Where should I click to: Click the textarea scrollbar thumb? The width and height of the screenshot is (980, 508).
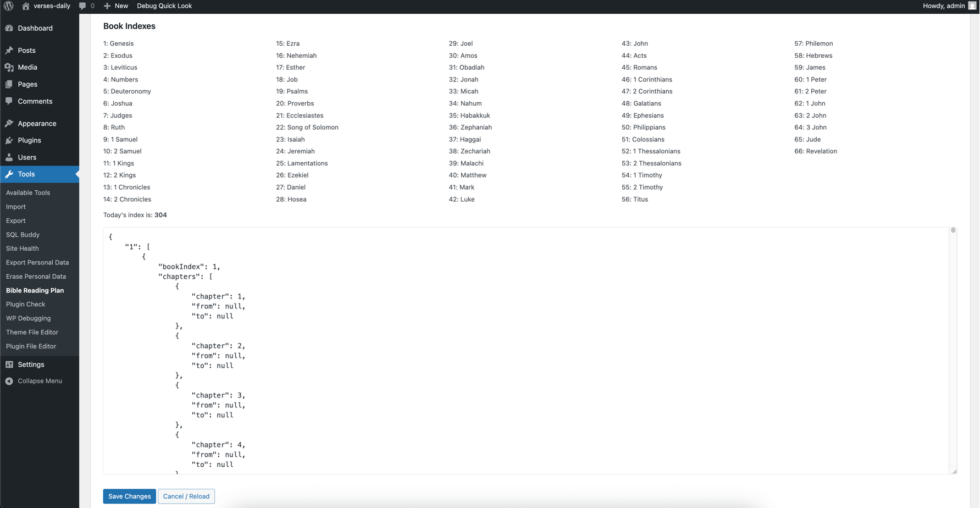tap(953, 230)
